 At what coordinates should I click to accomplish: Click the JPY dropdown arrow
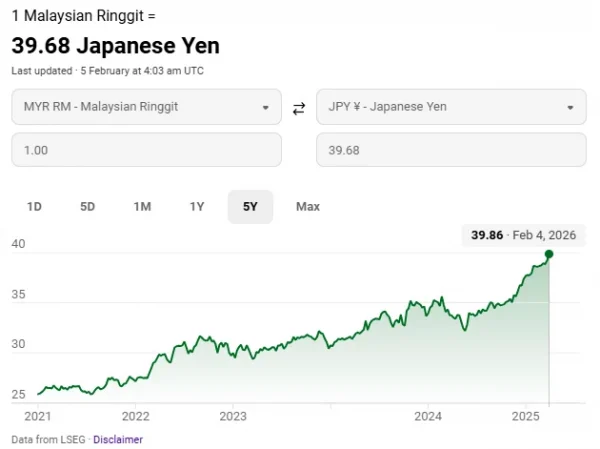pos(570,107)
